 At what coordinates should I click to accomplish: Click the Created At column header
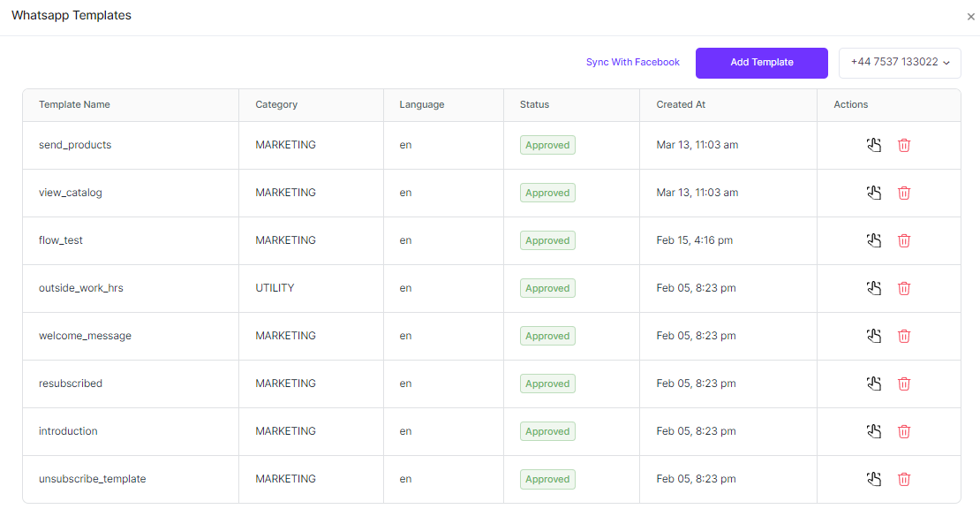point(680,104)
